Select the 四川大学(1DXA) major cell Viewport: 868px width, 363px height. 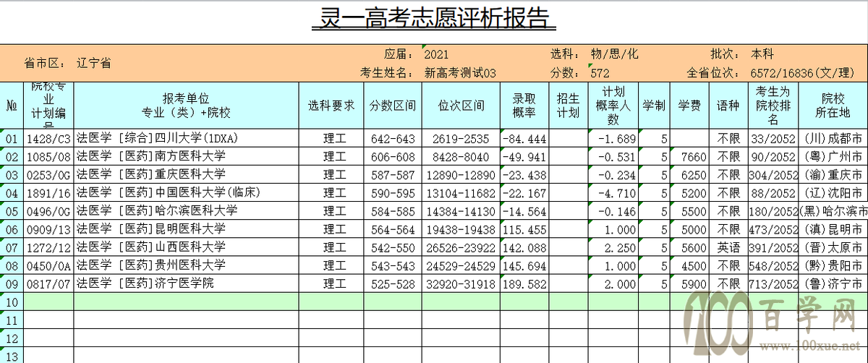coord(187,138)
